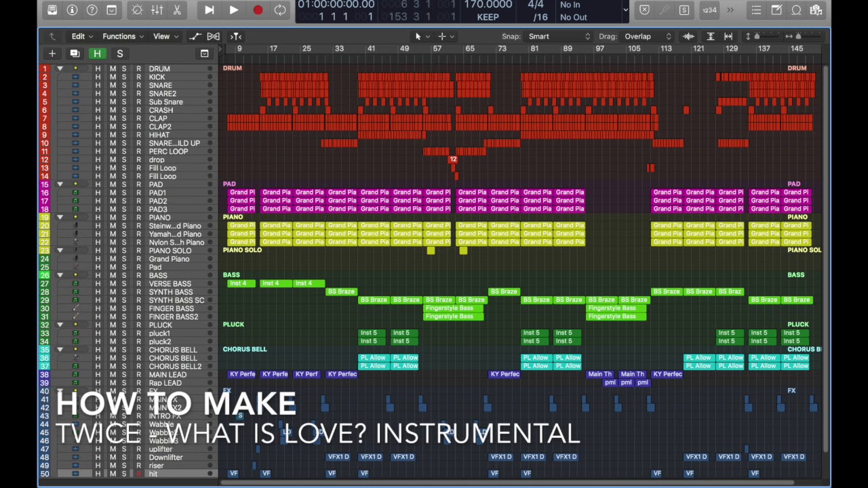Click the Record button
The image size is (868, 488).
(258, 10)
